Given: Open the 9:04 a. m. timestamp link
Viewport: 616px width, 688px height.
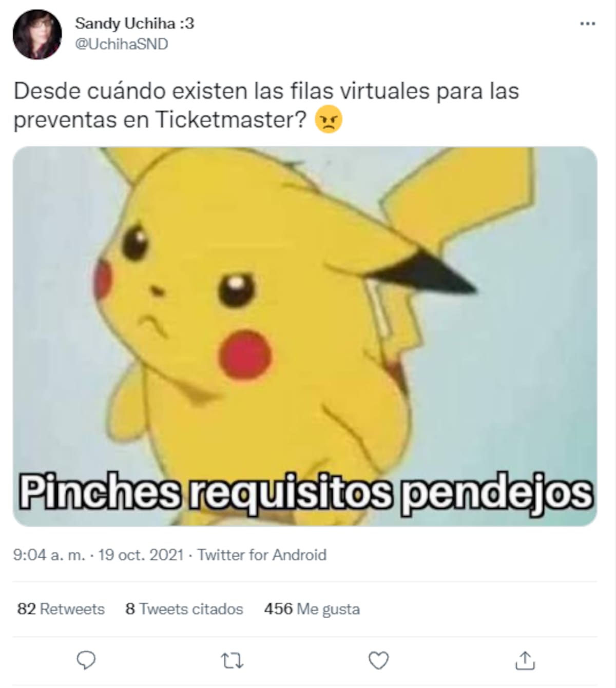Looking at the screenshot, I should pos(49,555).
